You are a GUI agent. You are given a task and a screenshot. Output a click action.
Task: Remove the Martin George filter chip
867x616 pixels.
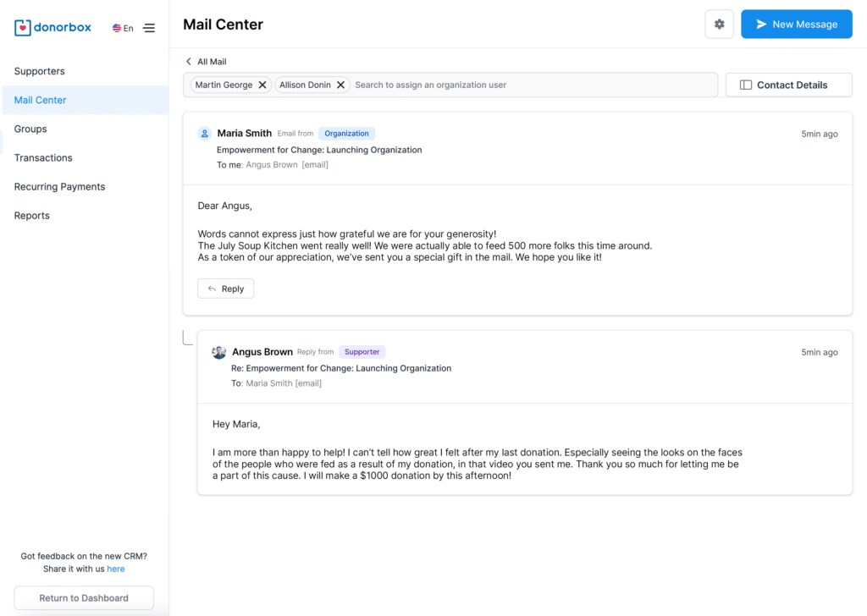click(262, 85)
